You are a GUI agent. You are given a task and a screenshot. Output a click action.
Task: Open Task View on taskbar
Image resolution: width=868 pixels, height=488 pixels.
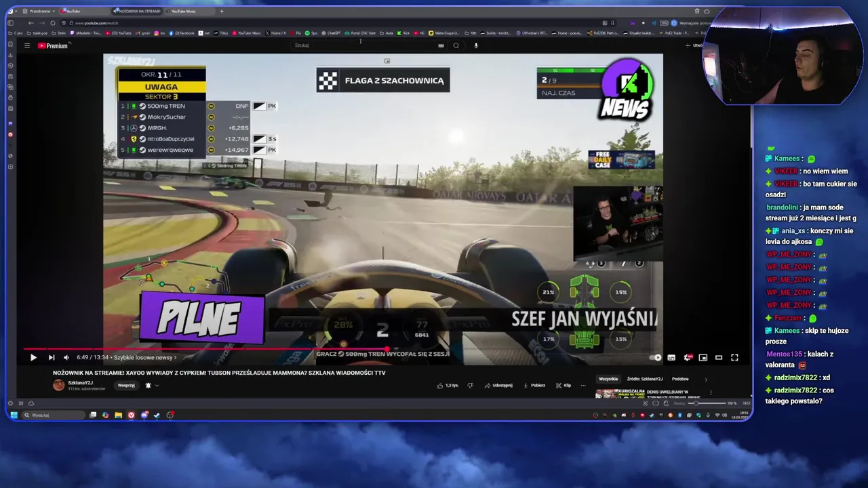pyautogui.click(x=93, y=415)
